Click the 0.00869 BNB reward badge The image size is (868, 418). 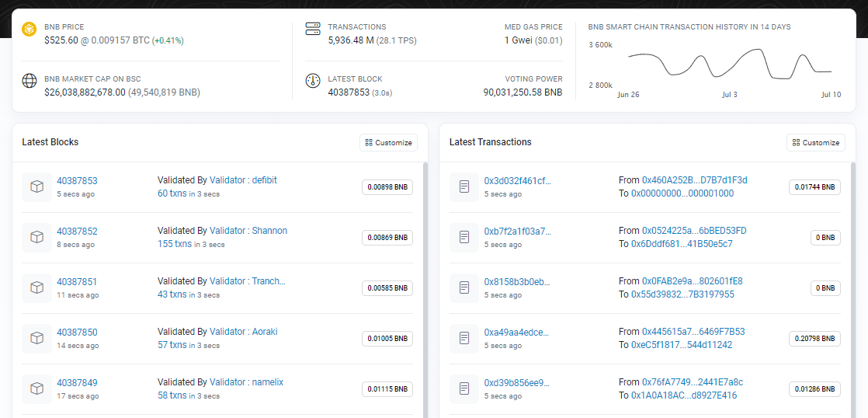click(387, 238)
